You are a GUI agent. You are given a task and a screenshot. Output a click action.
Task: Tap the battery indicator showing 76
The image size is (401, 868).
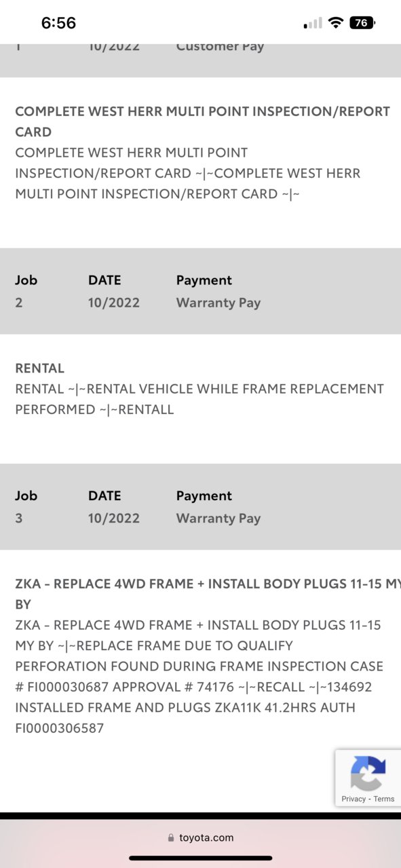(x=362, y=22)
